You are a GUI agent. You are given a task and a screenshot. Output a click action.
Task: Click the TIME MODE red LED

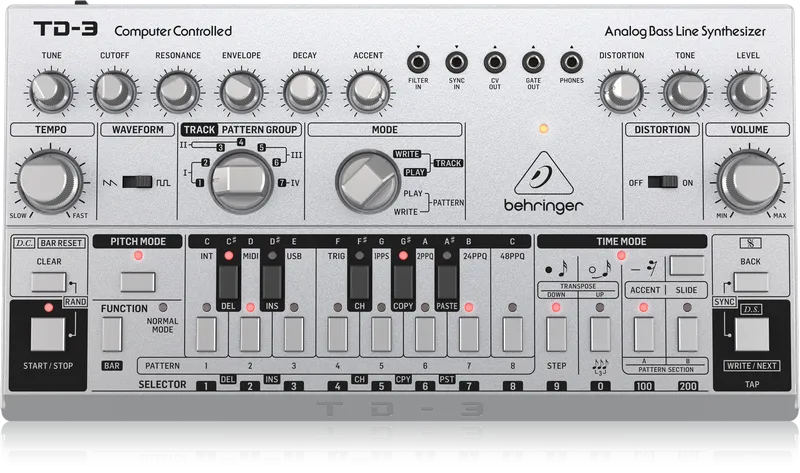[621, 256]
